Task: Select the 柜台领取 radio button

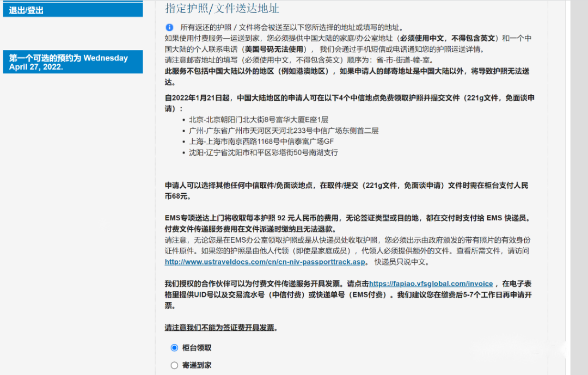Action: pos(174,348)
